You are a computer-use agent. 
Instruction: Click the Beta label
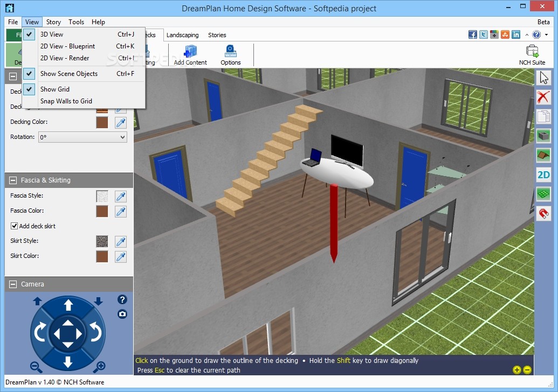click(543, 22)
